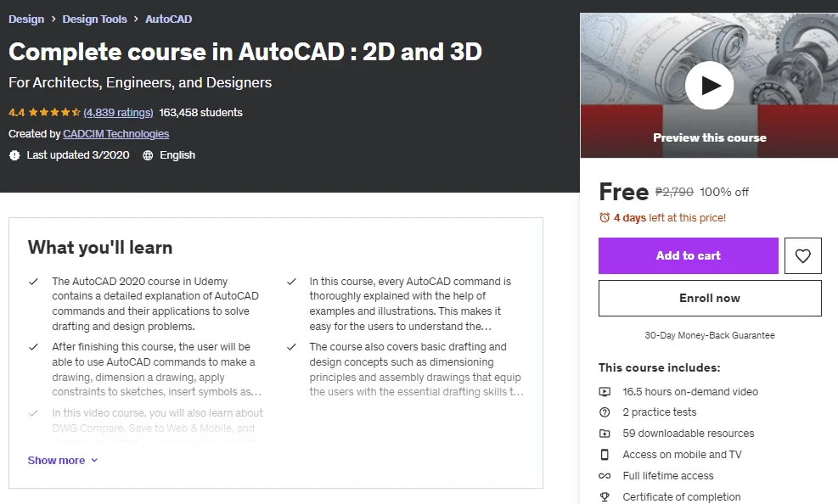Click checkmark beside 'every AutoCAD command' item
Screen dimensions: 838x504
291,282
